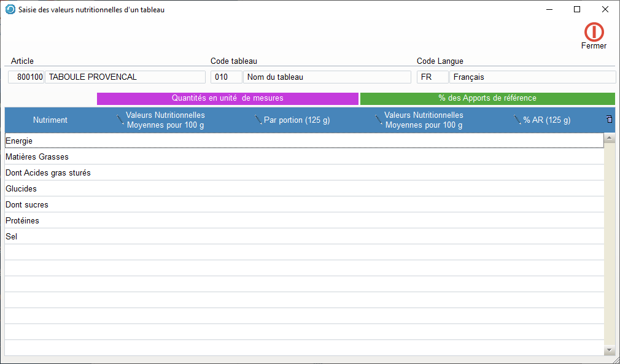
Task: Click the application logo in the title bar
Action: 10,10
